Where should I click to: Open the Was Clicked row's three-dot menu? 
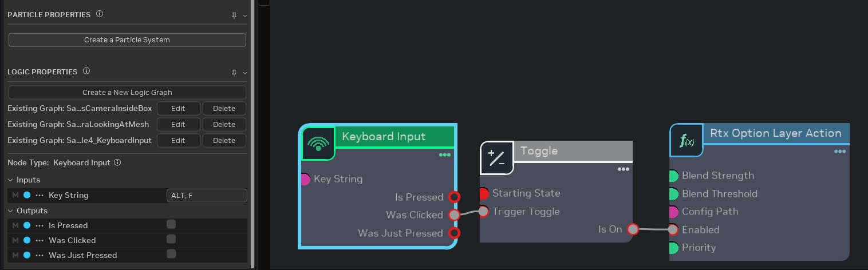[40, 240]
